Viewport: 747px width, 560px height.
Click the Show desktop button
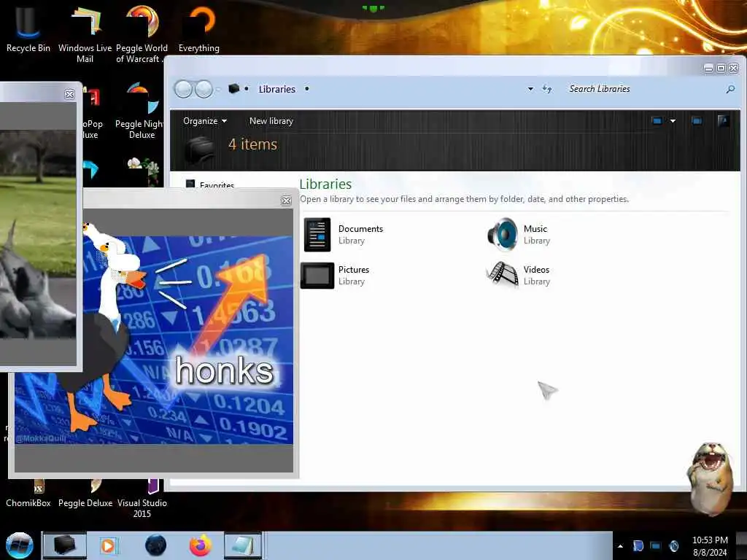pos(741,545)
